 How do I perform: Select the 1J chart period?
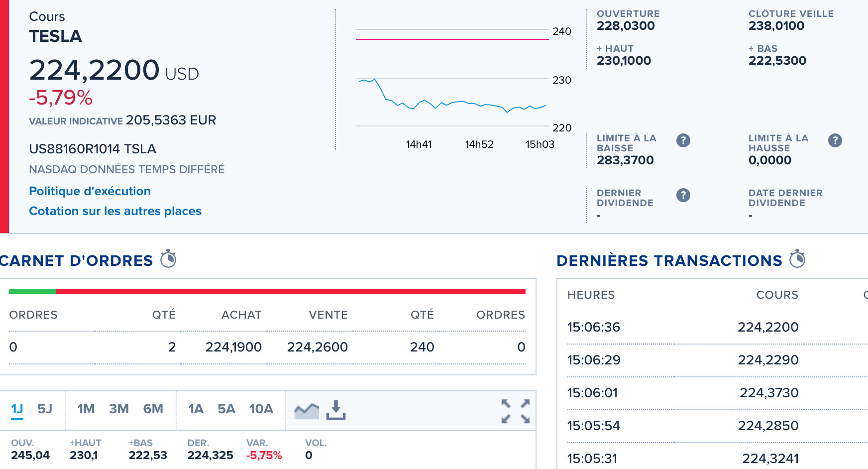click(17, 409)
